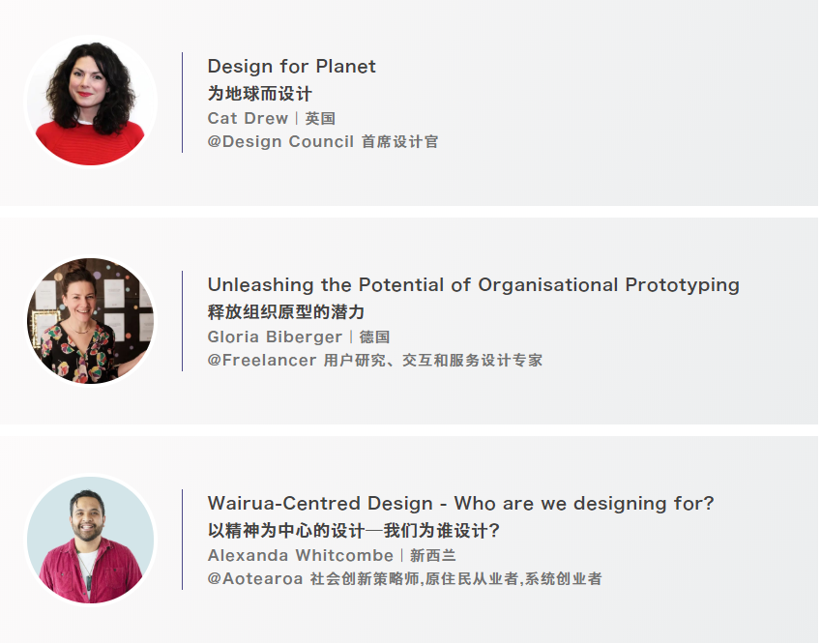
Task: Click the speaker name Alexanda Whitcombe
Action: click(301, 555)
